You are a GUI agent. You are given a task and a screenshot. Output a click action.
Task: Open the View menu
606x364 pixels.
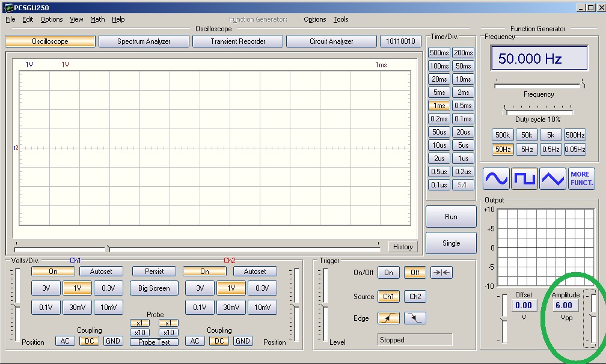[76, 19]
